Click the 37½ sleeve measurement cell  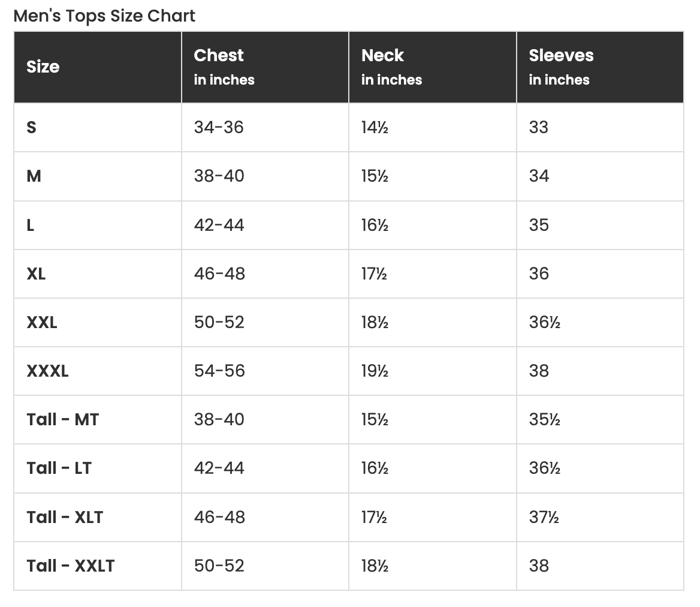(544, 517)
